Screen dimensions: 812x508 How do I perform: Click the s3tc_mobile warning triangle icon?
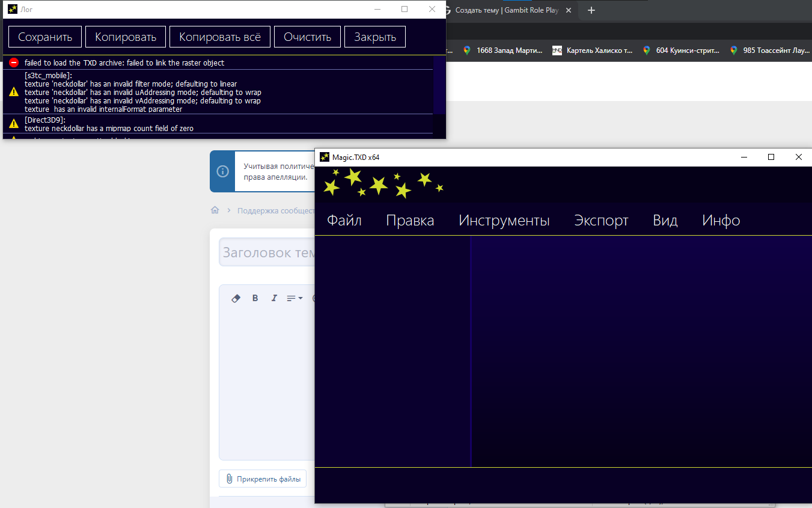(x=14, y=92)
